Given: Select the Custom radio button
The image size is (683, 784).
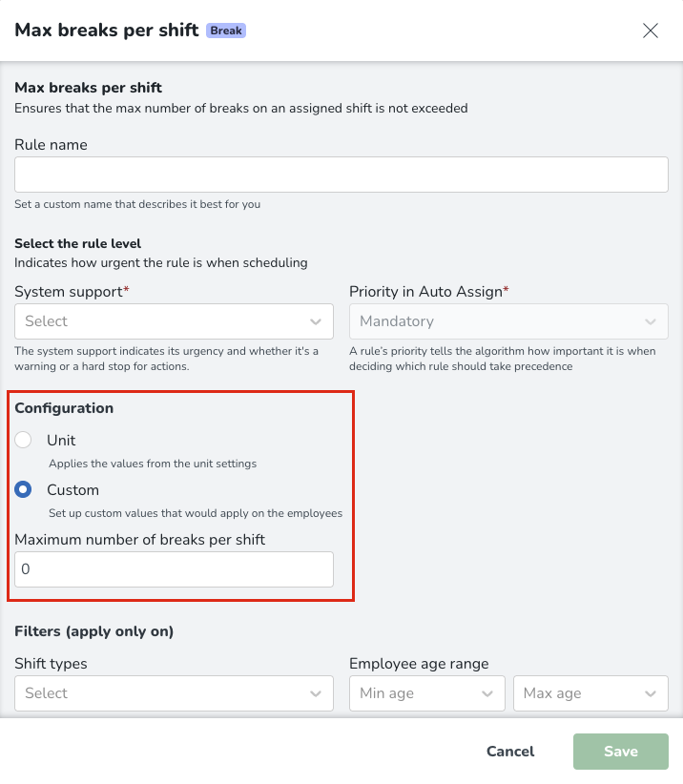Looking at the screenshot, I should coord(23,489).
